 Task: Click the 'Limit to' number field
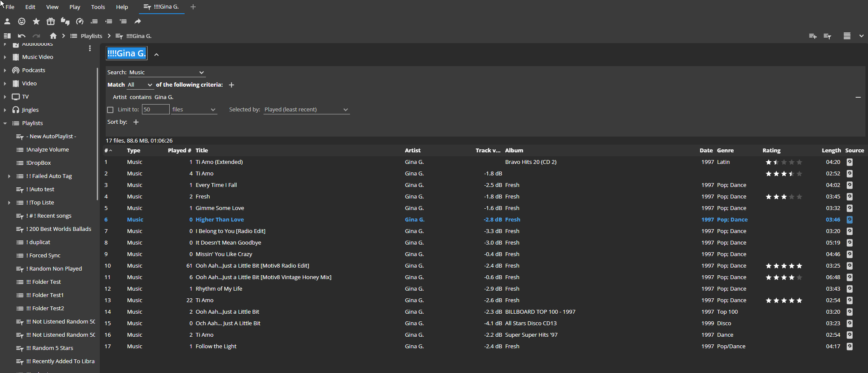tap(155, 110)
